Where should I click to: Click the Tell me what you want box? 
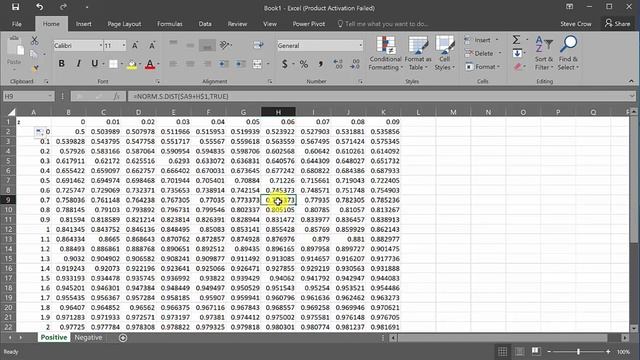point(382,24)
